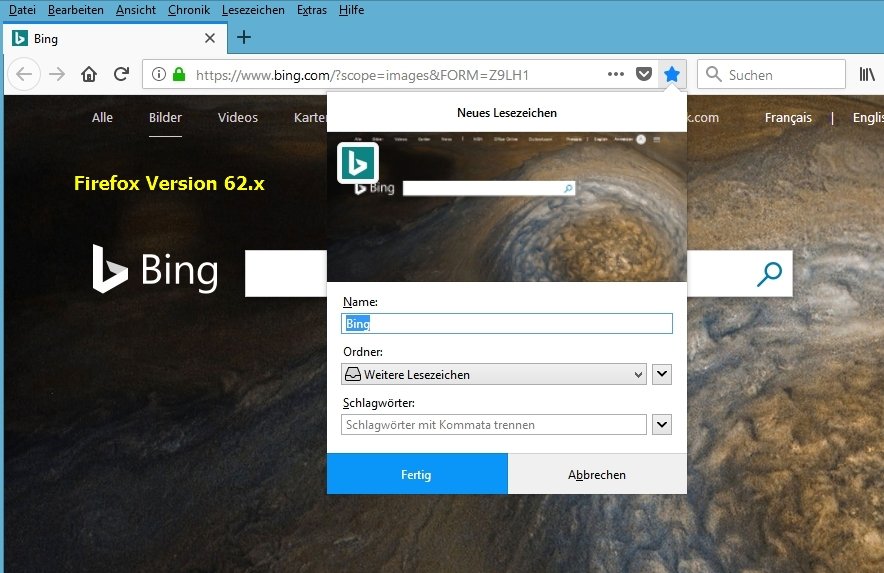Open the Alle link on Bing

(x=102, y=117)
